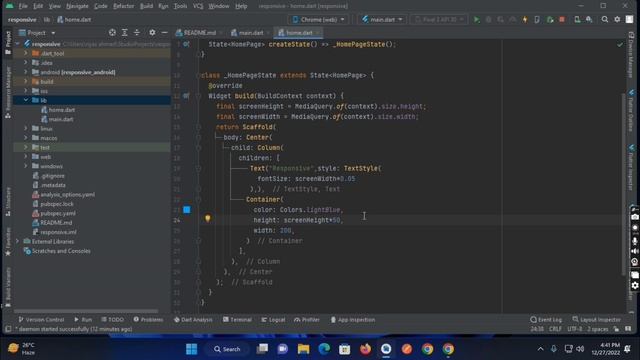Stop the running app with the red square
Screen dimensions: 640x360
click(562, 20)
